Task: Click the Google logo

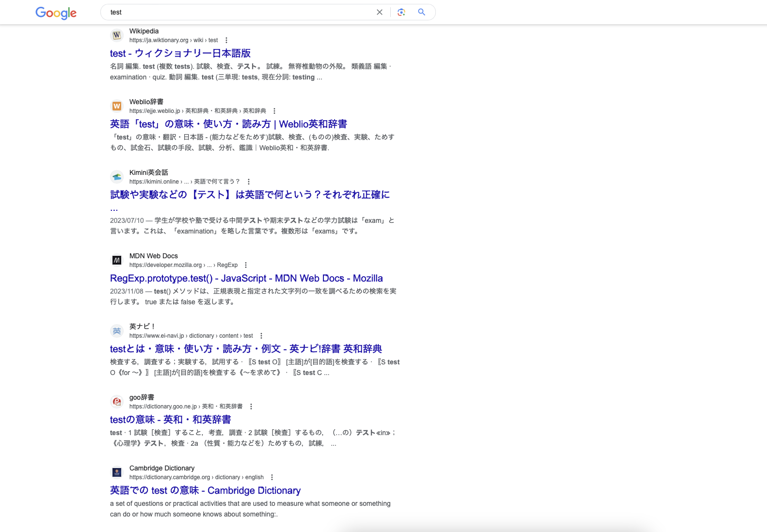Action: pos(56,13)
